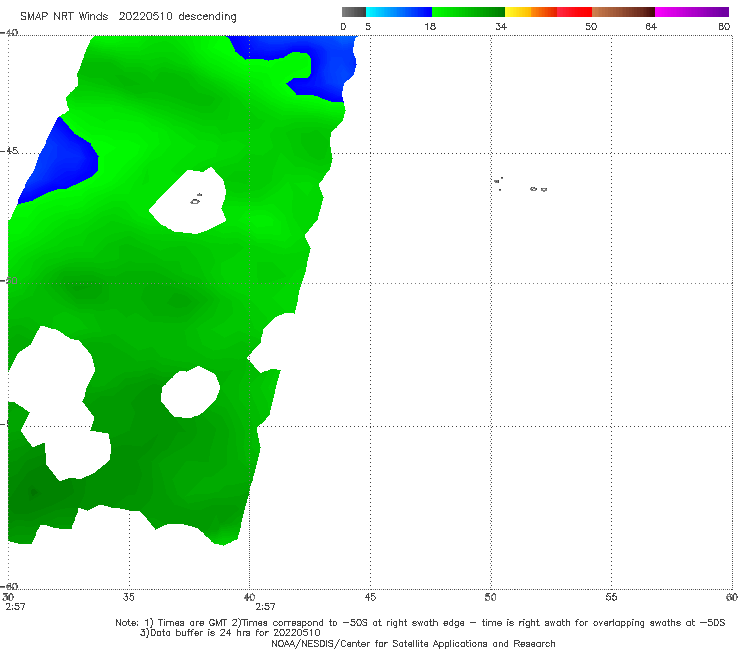Click longitude axis label "35"
740x650 pixels.
(128, 597)
